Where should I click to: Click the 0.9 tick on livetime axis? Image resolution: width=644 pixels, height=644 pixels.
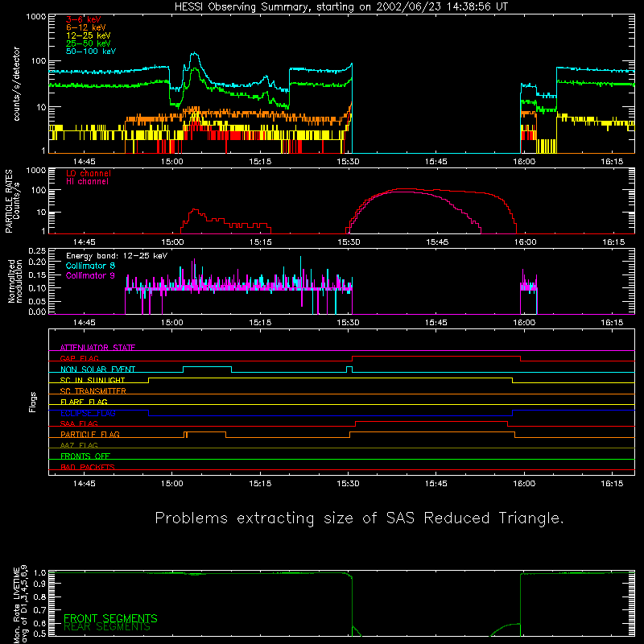point(39,583)
